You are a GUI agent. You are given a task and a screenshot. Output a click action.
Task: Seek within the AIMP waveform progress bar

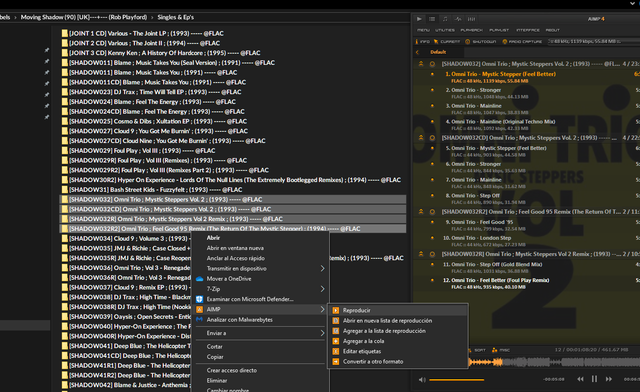coord(554,362)
